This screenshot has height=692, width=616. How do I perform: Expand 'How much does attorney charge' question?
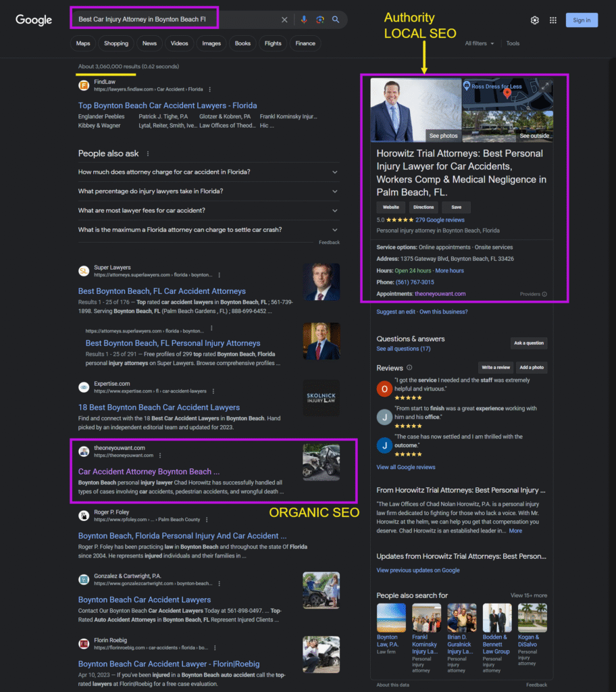[335, 172]
